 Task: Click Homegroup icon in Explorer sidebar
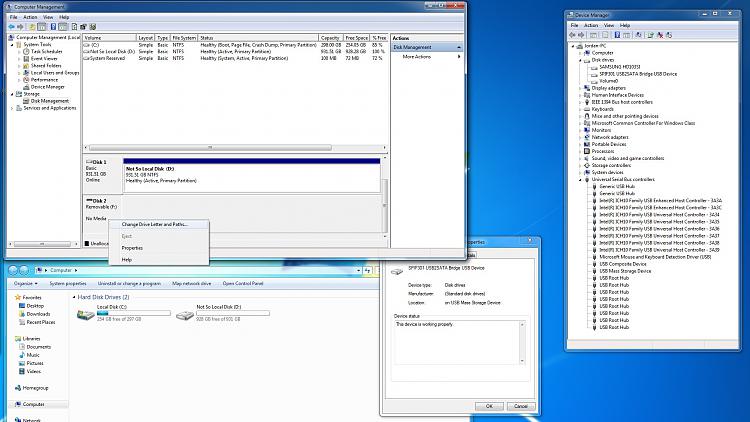(18, 388)
